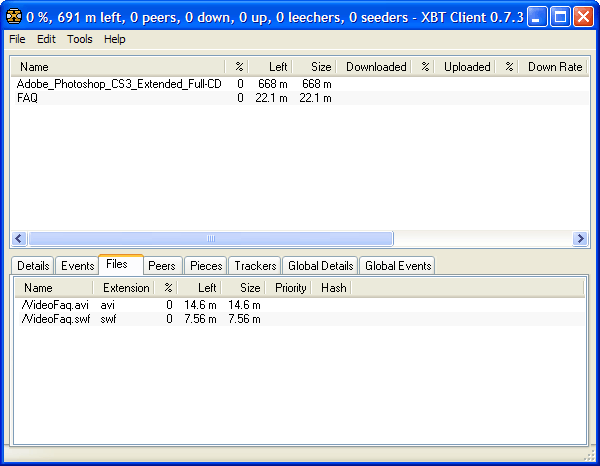Click the 7.56 m Left value of VideoFaq.swf
The height and width of the screenshot is (466, 600).
(x=200, y=319)
